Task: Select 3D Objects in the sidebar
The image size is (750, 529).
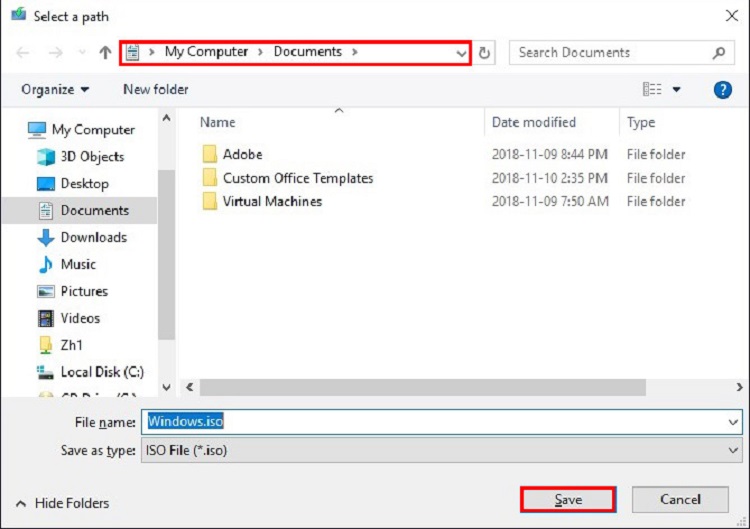Action: coord(91,156)
